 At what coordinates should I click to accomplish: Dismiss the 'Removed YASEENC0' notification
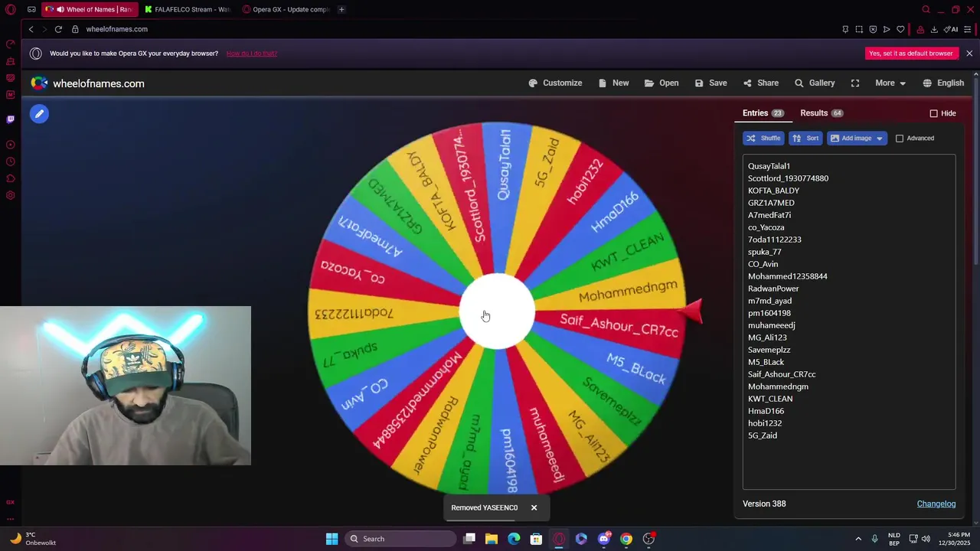[534, 507]
